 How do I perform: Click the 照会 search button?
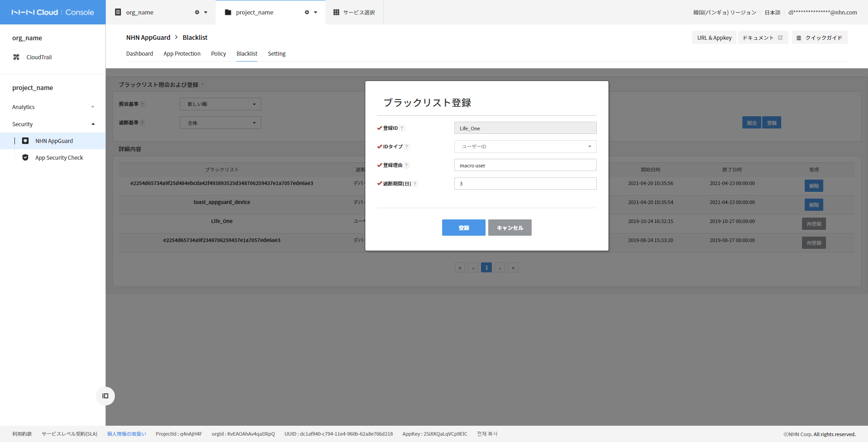751,123
